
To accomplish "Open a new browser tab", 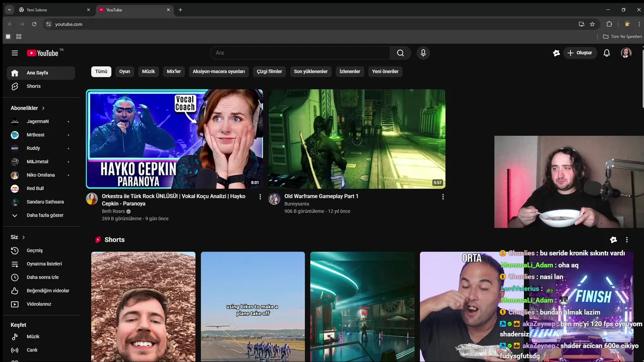I will click(x=180, y=10).
